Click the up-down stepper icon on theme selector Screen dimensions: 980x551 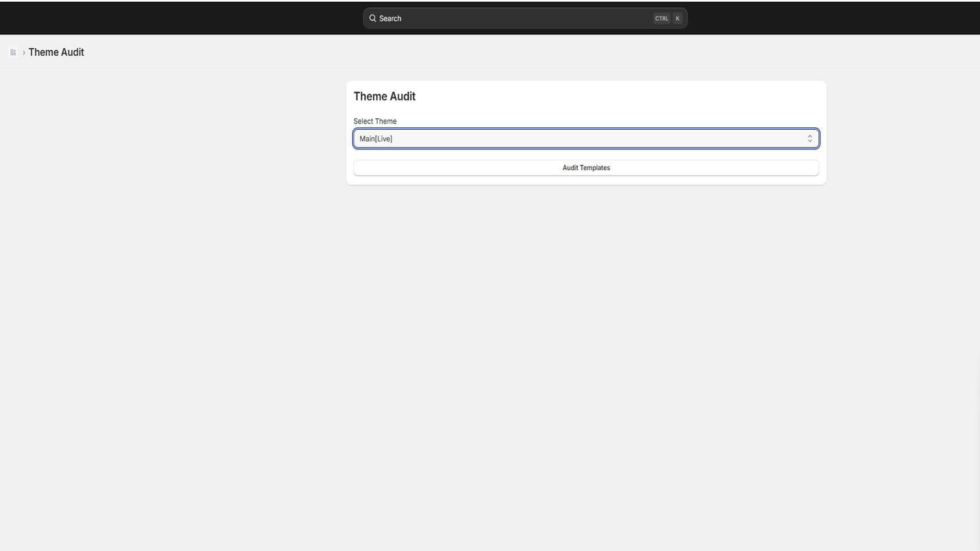pyautogui.click(x=810, y=138)
